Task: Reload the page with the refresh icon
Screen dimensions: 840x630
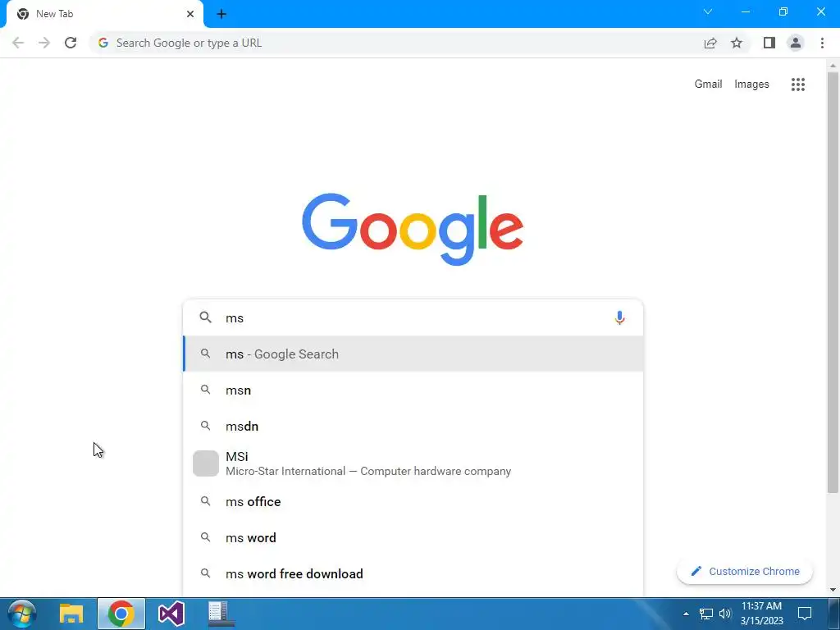Action: click(x=71, y=43)
